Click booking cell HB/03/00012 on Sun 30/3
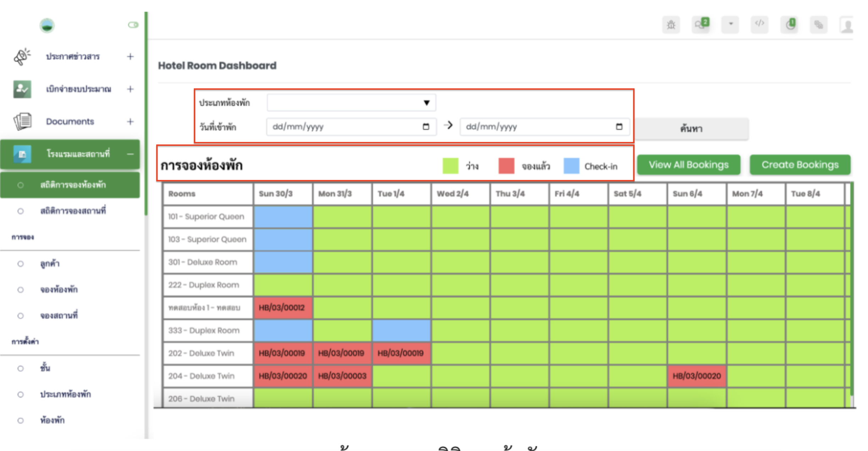 tap(282, 308)
